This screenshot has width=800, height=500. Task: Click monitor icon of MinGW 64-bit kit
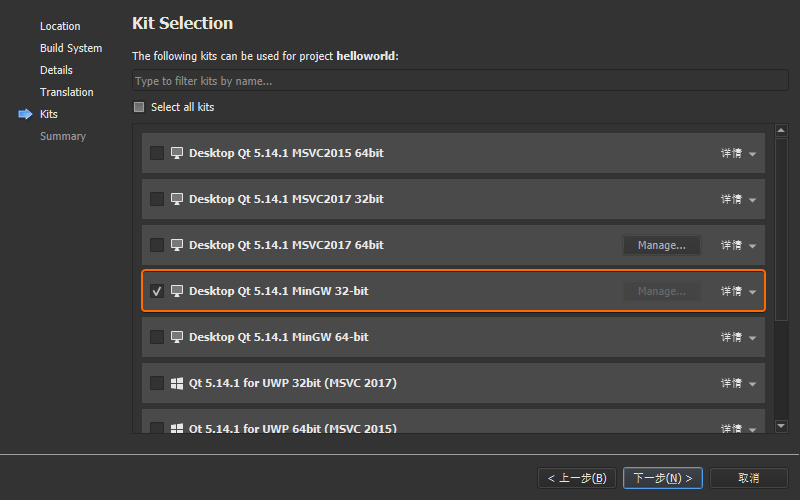[177, 337]
